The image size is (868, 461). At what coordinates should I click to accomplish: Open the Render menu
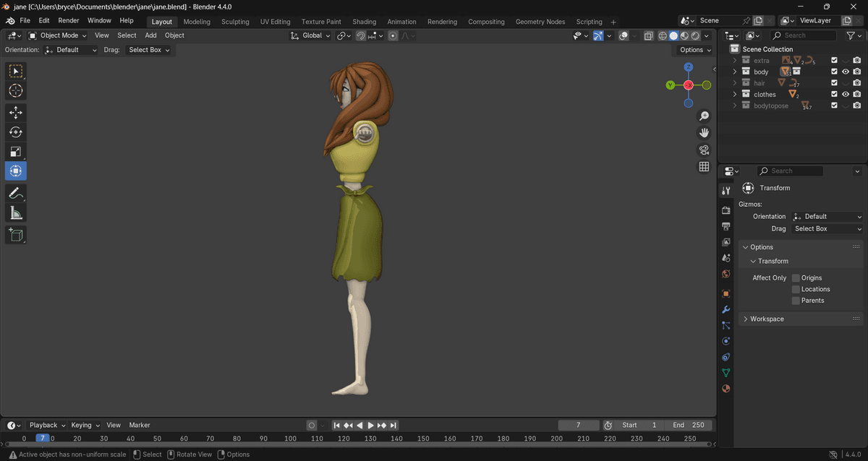pyautogui.click(x=69, y=21)
